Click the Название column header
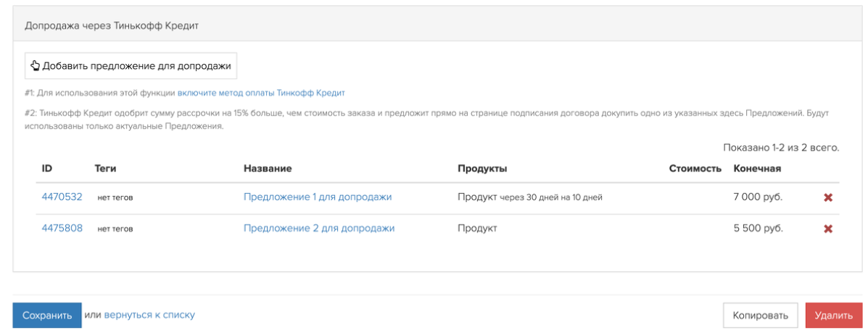Screen dimensions: 868x336 pyautogui.click(x=268, y=168)
